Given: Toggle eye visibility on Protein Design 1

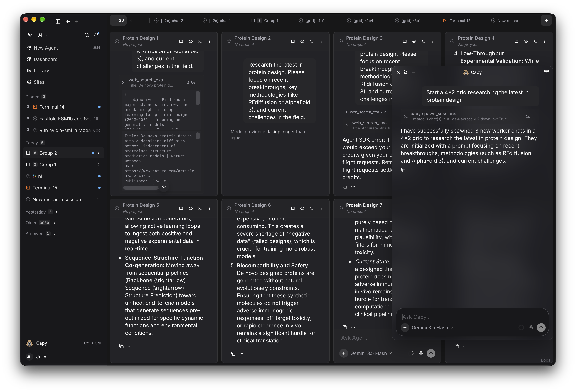Looking at the screenshot, I should pos(191,41).
